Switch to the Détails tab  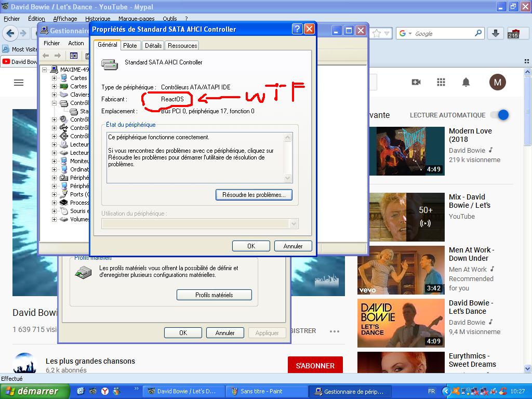coord(153,46)
